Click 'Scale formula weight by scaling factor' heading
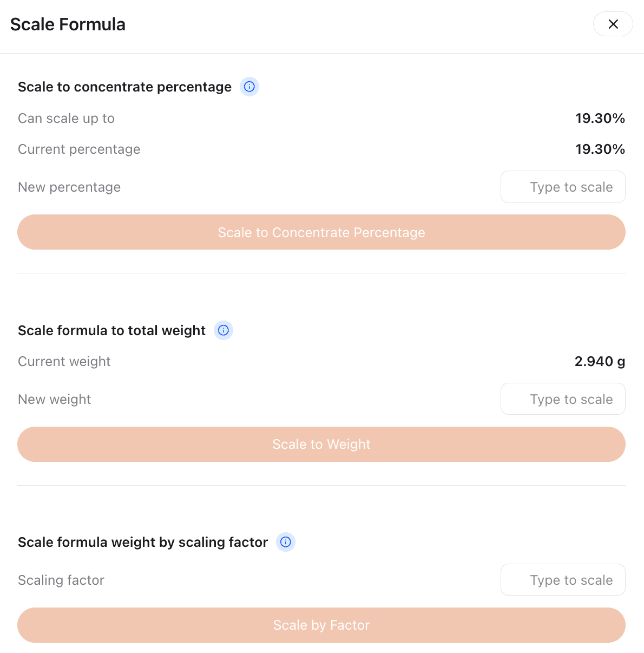The image size is (644, 653). point(143,543)
